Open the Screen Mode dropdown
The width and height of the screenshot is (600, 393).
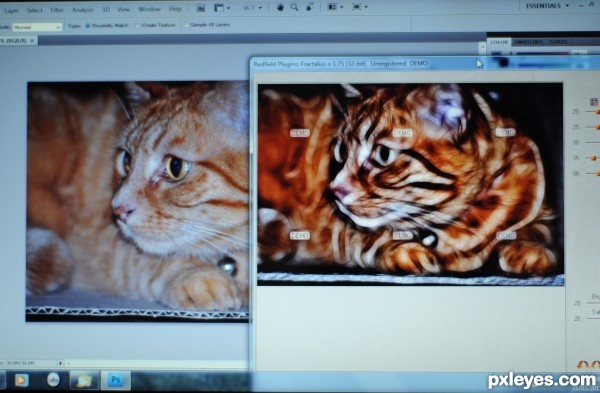point(360,7)
